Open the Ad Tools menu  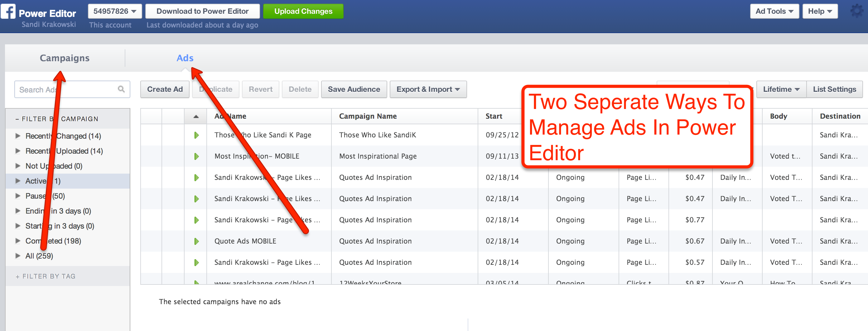pyautogui.click(x=774, y=12)
